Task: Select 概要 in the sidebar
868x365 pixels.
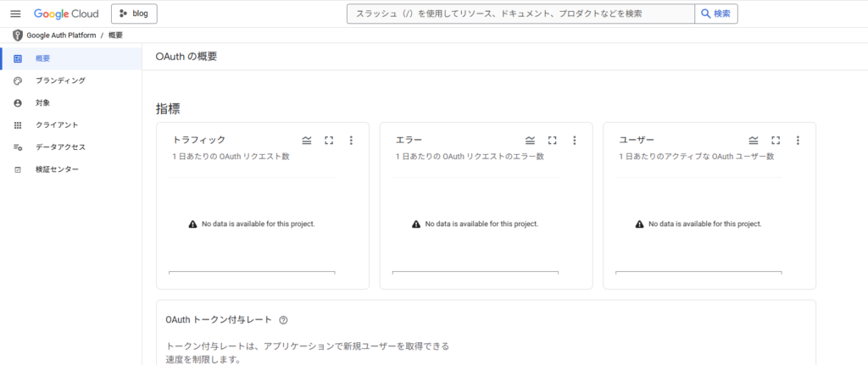Action: (x=71, y=58)
